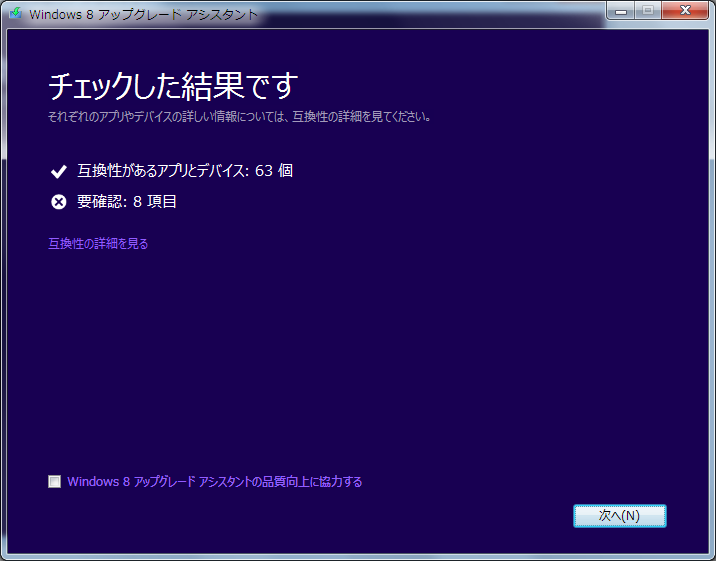Select the 互換性があるアプリとデバイス: 63 個 text
This screenshot has width=716, height=561.
click(x=185, y=171)
